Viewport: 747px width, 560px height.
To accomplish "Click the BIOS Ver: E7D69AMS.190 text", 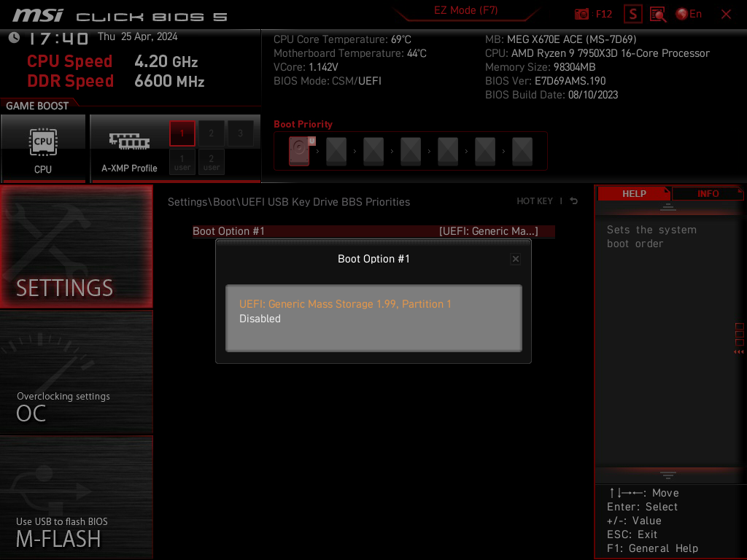I will (545, 81).
